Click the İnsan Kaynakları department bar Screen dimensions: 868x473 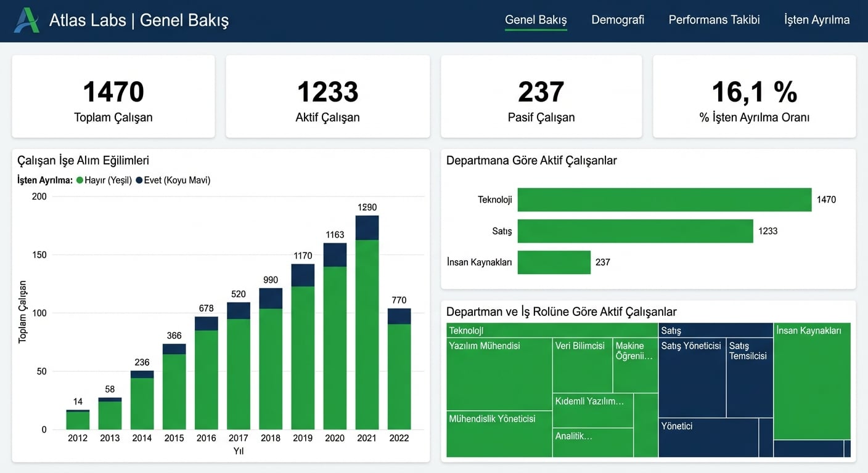554,262
